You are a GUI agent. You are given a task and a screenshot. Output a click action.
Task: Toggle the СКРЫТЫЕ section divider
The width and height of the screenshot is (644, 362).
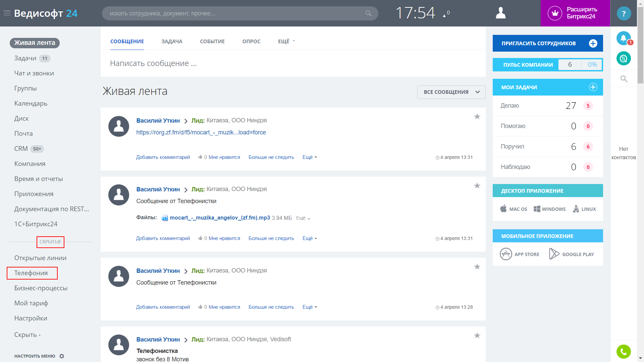[50, 242]
